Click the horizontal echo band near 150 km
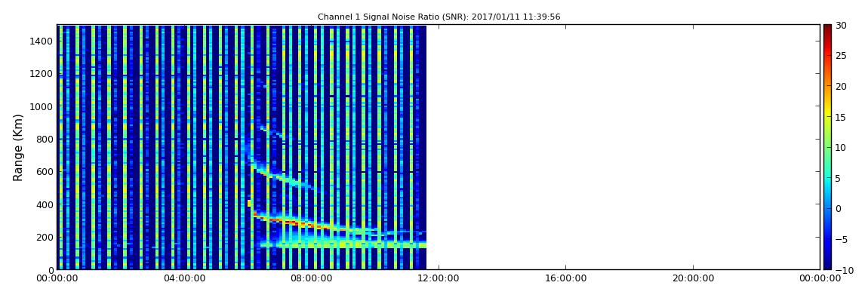Screen dimensions: 868x307 343,244
